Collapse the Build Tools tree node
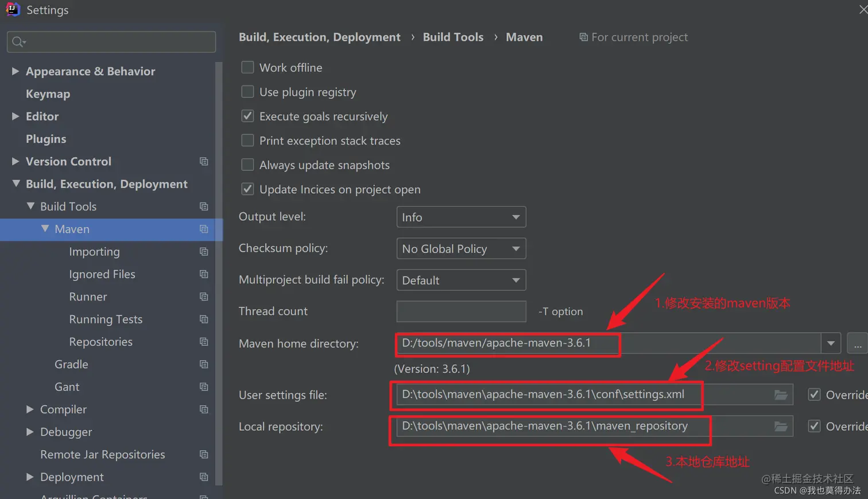This screenshot has width=868, height=499. 30,206
